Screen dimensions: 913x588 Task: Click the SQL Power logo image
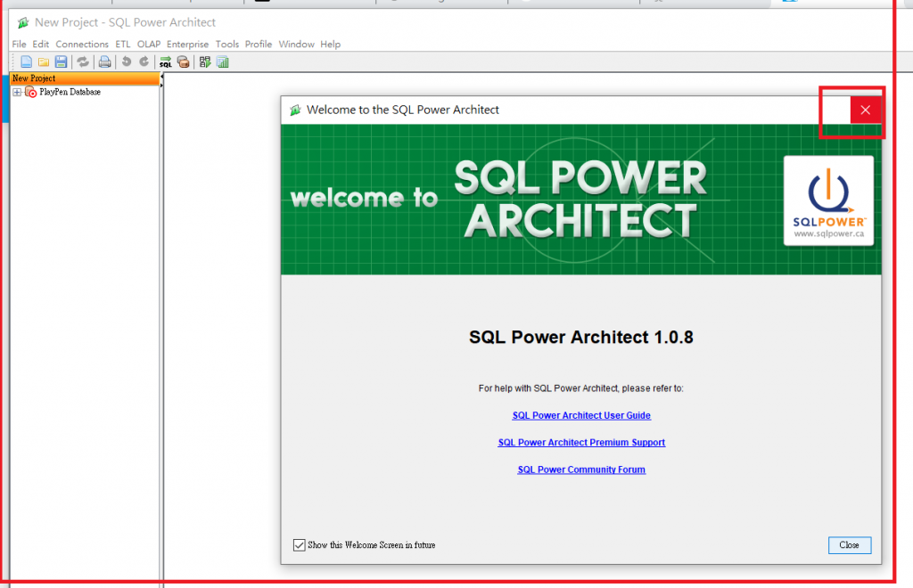[x=828, y=200]
